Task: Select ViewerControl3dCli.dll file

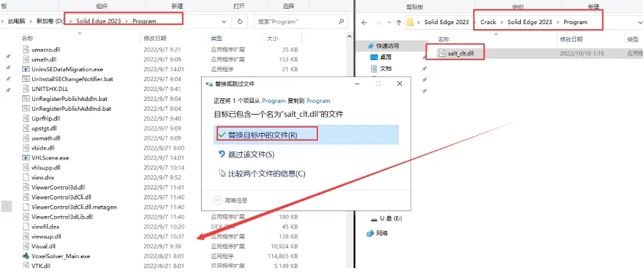Action: (x=62, y=197)
